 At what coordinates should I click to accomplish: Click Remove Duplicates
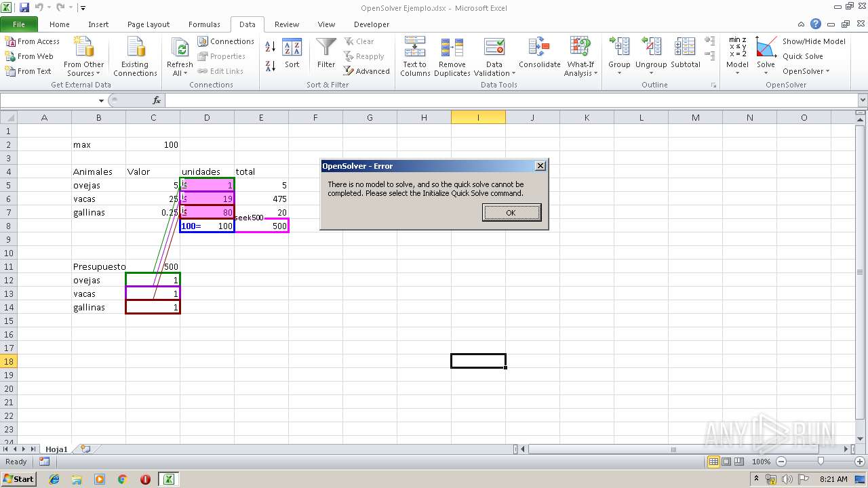[x=452, y=57]
